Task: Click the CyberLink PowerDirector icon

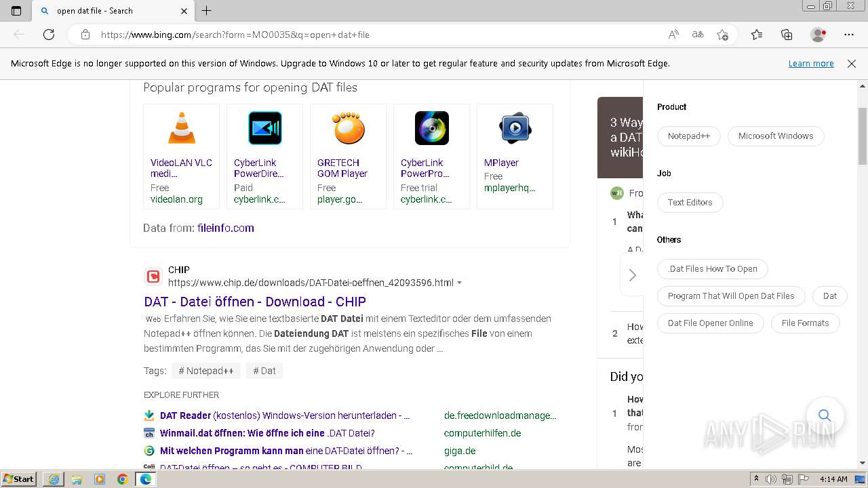Action: coord(265,128)
